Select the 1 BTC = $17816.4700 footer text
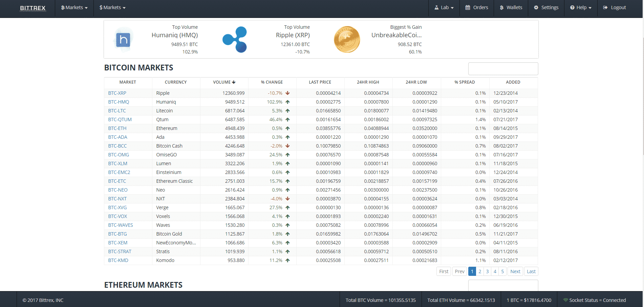The height and width of the screenshot is (307, 644). (x=529, y=300)
